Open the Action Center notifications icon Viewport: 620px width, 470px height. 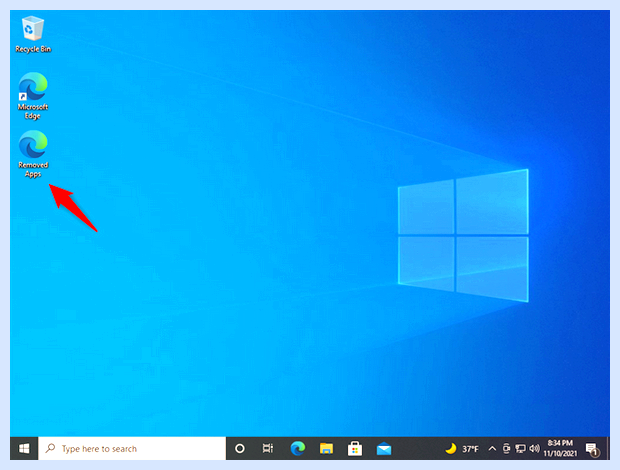592,449
